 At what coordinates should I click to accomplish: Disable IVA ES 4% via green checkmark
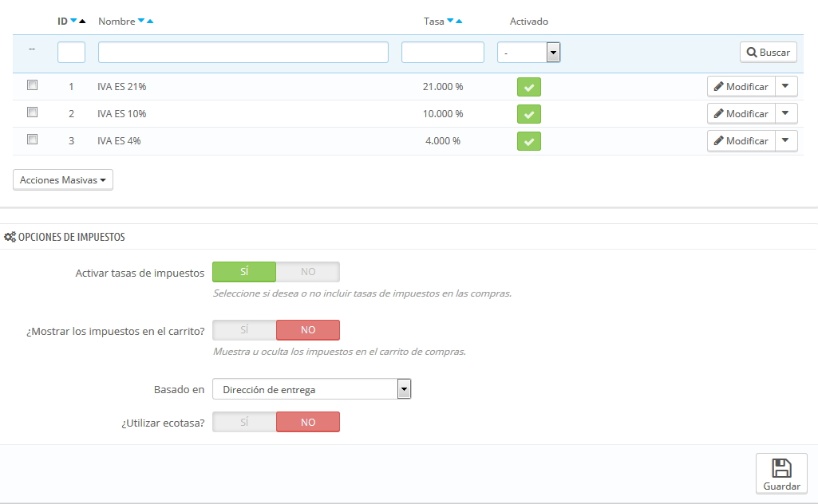pyautogui.click(x=528, y=141)
